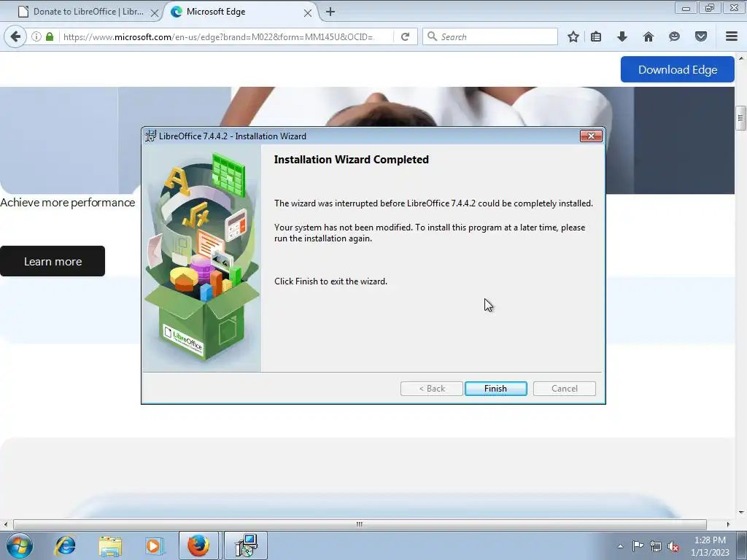Click the muted volume tray icon

coord(673,546)
